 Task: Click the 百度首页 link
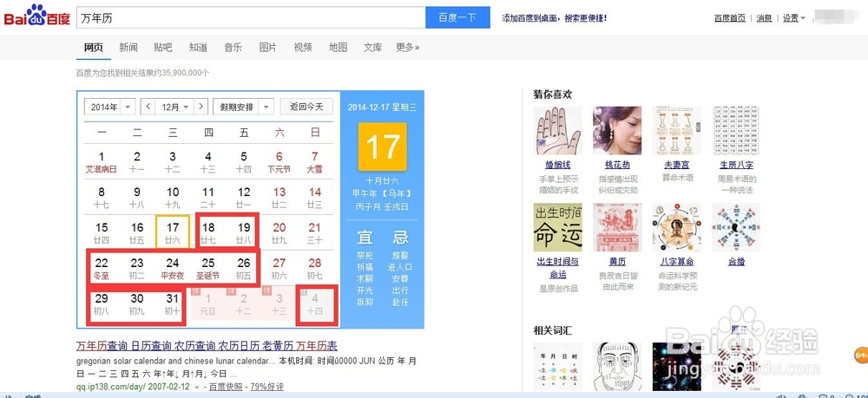click(x=730, y=18)
